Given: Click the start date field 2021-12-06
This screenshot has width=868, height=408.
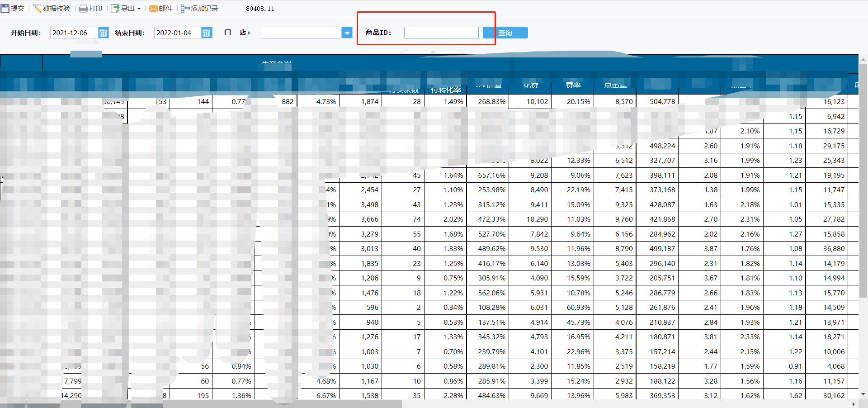Looking at the screenshot, I should point(74,33).
